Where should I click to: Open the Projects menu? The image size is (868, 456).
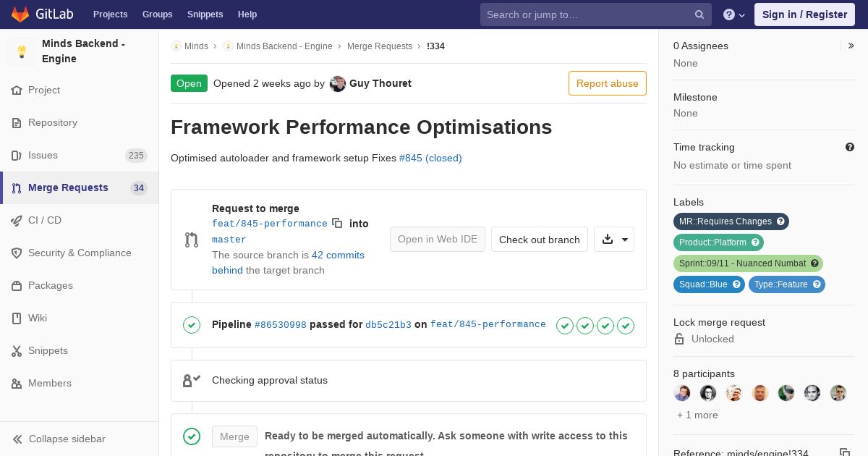coord(110,14)
